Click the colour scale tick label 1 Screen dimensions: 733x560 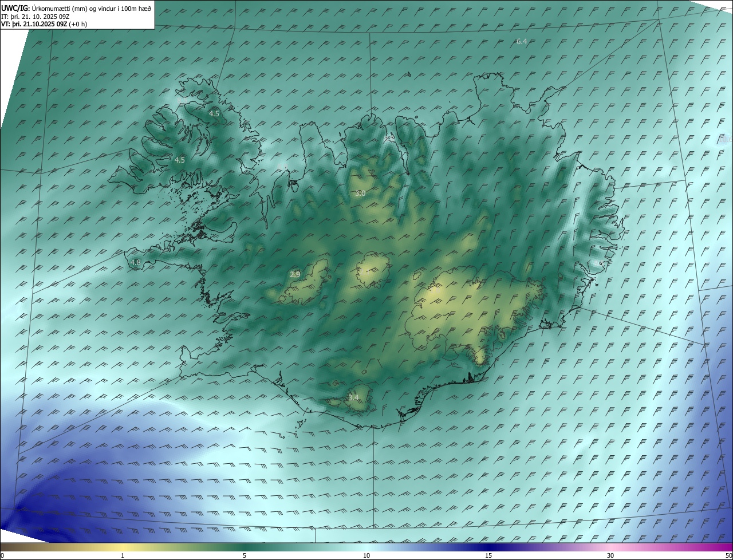tap(123, 555)
